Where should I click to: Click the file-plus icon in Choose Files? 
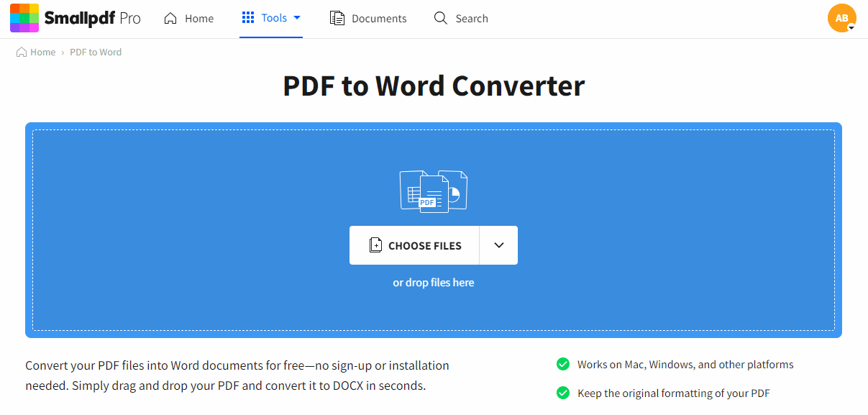tap(375, 245)
